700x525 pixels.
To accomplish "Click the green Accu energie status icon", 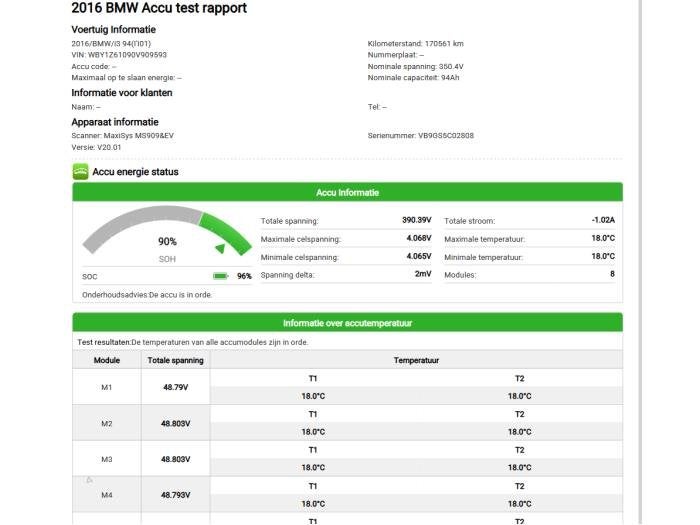I will [80, 172].
